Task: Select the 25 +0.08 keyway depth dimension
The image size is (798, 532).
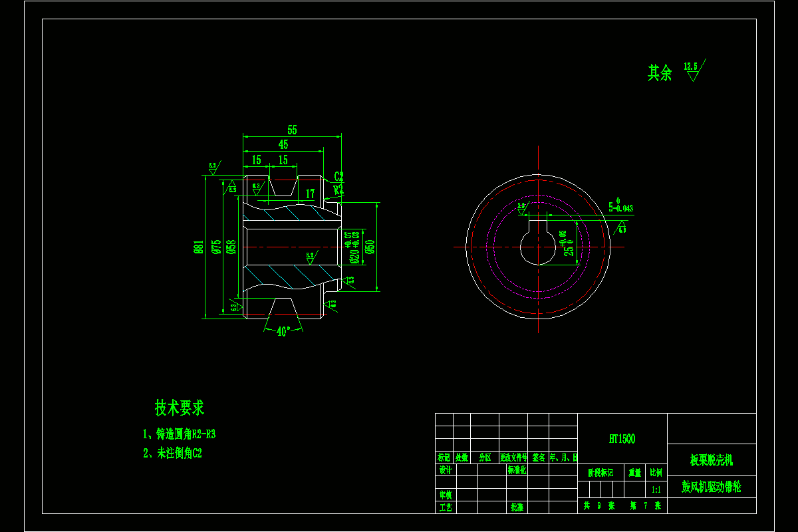Action: [x=567, y=243]
